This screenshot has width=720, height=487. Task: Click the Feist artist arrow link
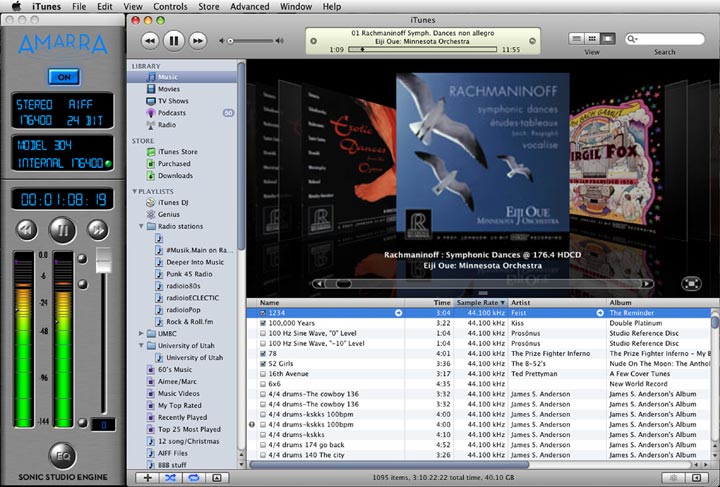click(x=600, y=313)
